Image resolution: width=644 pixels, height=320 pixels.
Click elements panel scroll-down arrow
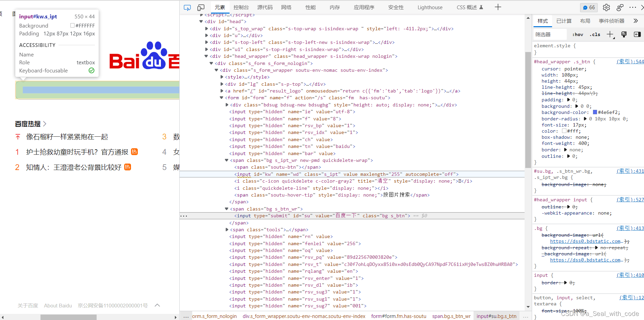tap(528, 307)
